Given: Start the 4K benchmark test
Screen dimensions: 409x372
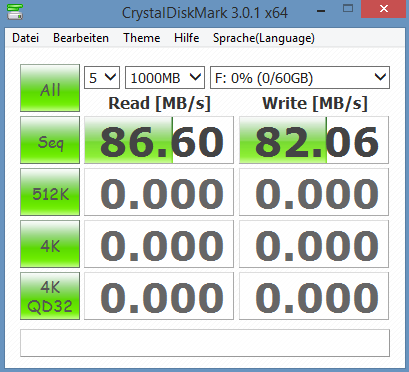Looking at the screenshot, I should pos(50,244).
